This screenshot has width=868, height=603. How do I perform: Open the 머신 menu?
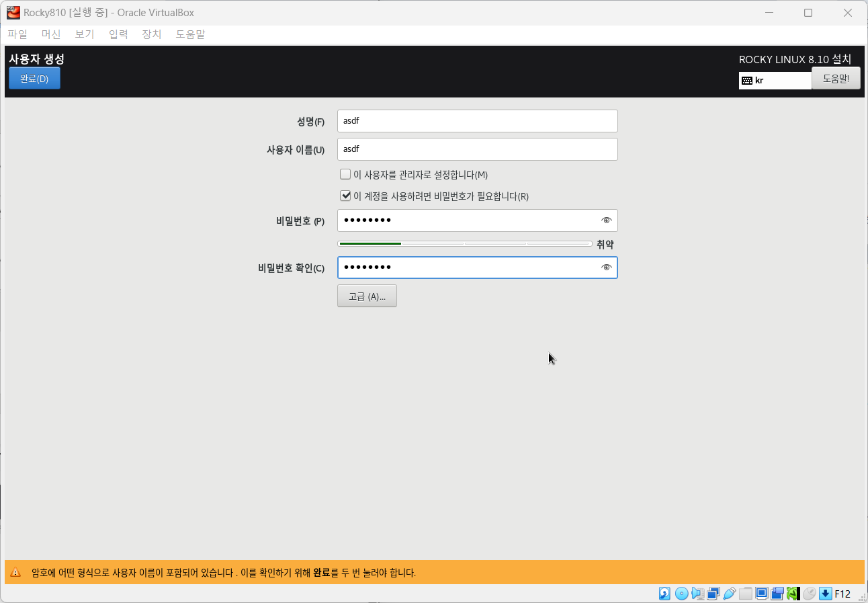click(x=51, y=34)
